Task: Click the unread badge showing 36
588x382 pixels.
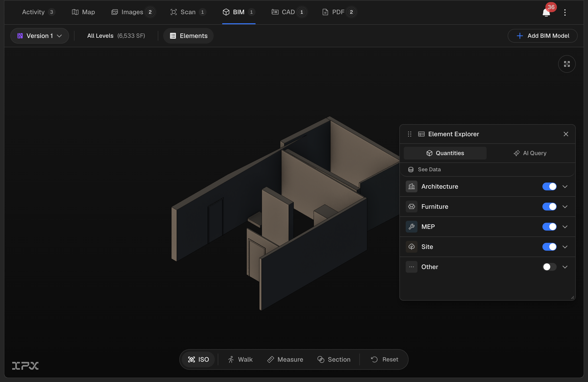Action: point(551,7)
